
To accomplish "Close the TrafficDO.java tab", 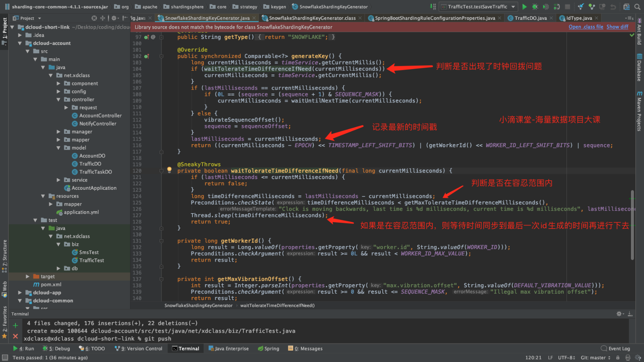I will [551, 18].
